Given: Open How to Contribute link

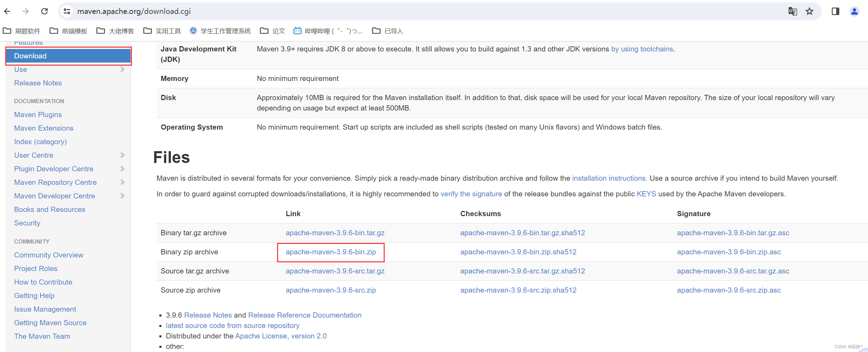Looking at the screenshot, I should pyautogui.click(x=43, y=282).
